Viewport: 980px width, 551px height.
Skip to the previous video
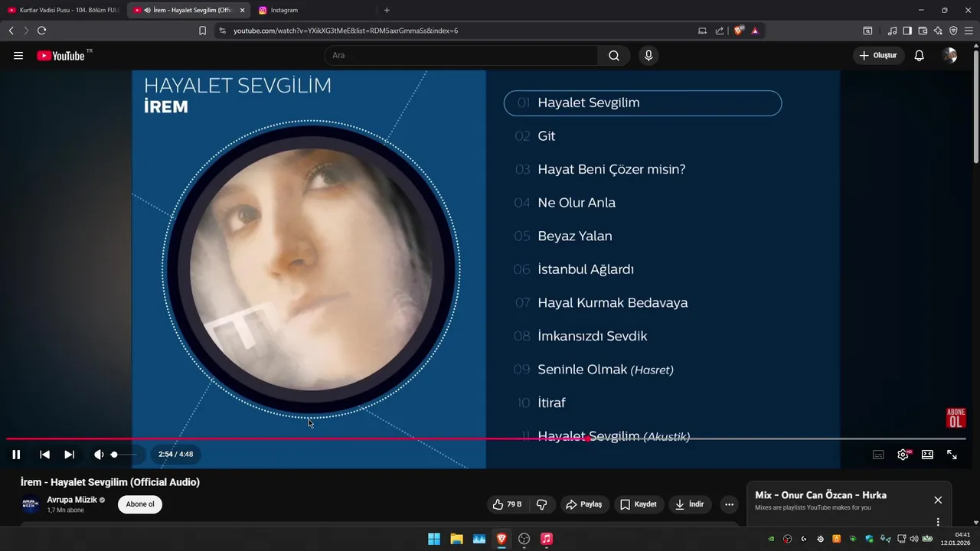[44, 455]
